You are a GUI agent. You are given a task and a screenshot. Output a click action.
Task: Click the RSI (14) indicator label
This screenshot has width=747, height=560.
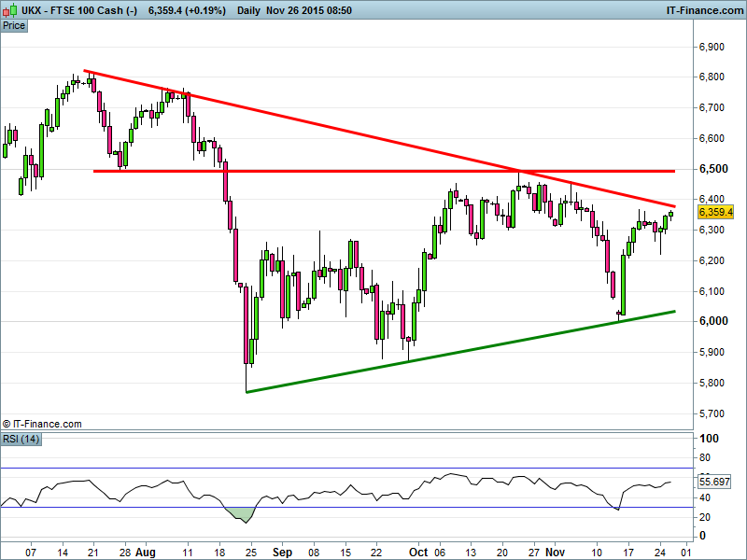click(19, 440)
